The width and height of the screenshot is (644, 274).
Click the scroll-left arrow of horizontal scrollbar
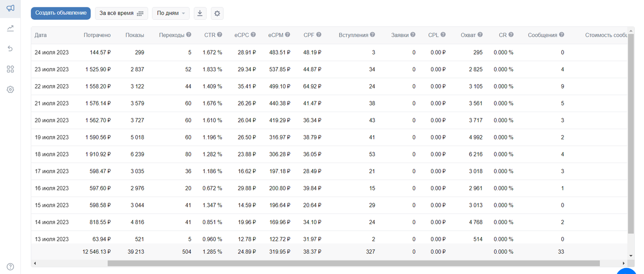point(34,263)
